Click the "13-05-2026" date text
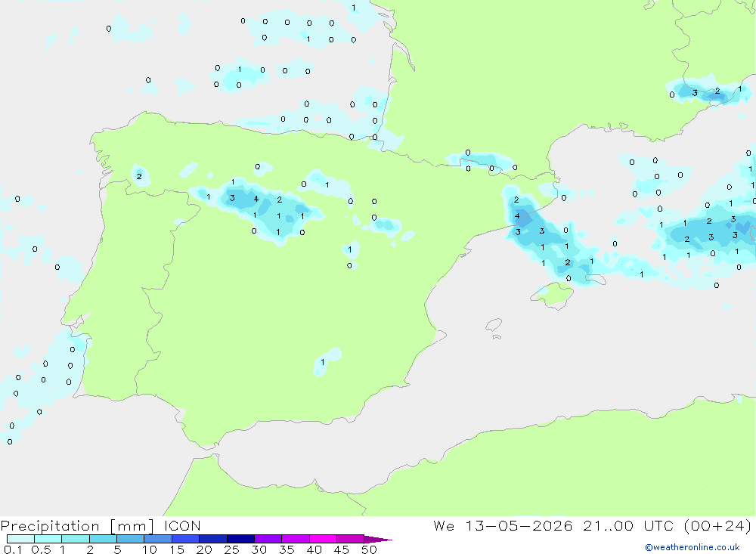Viewport: 756px width, 554px height. pyautogui.click(x=519, y=525)
